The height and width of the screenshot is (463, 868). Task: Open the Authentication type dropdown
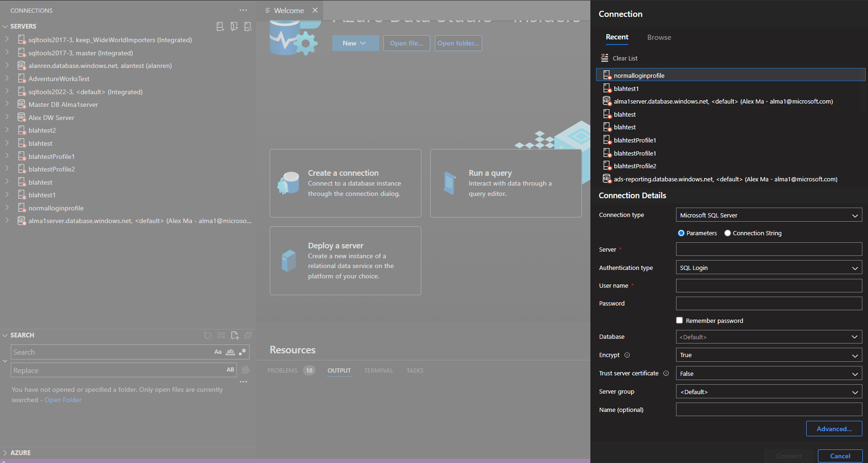[x=768, y=267]
